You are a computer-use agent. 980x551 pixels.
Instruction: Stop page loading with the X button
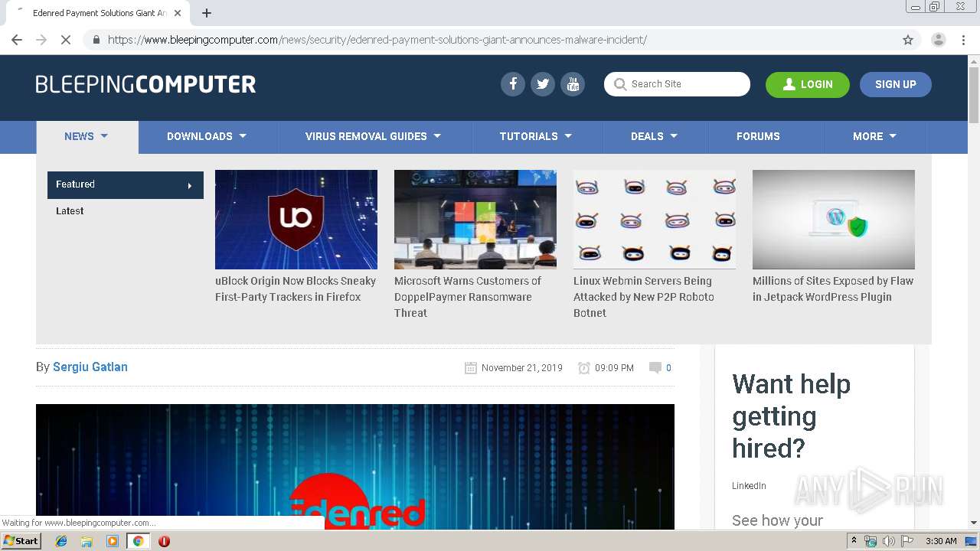click(66, 40)
